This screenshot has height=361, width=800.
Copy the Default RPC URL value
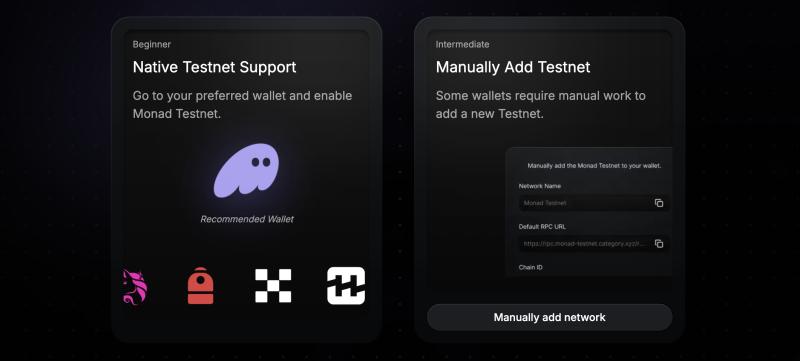659,244
